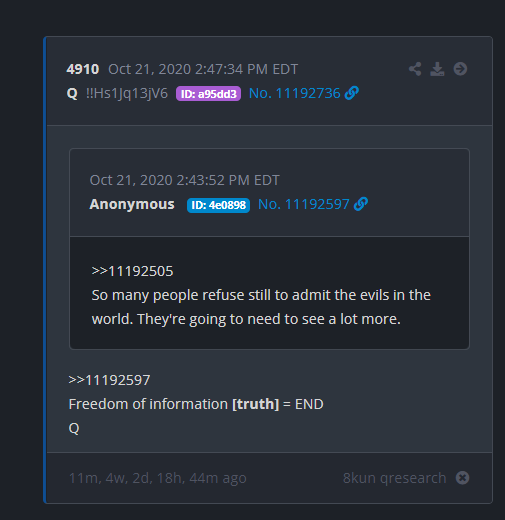Open the post via the right-arrow circle icon

(x=460, y=69)
